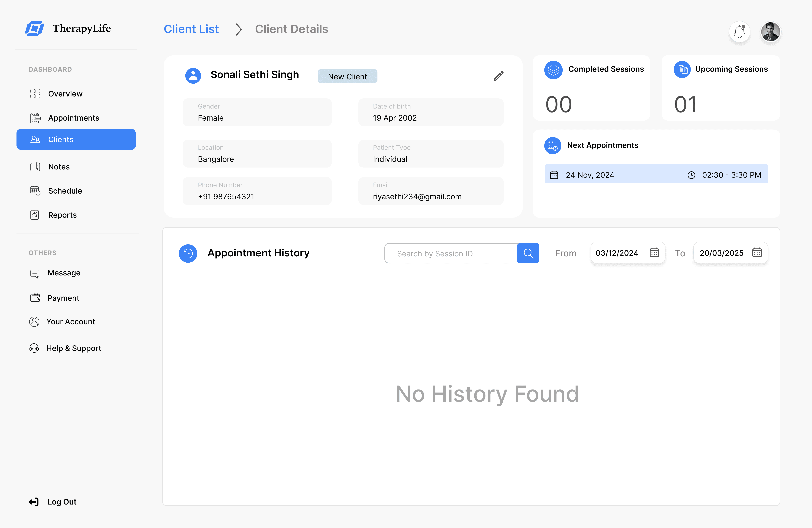
Task: Click the blue search magnifier button
Action: click(x=528, y=253)
